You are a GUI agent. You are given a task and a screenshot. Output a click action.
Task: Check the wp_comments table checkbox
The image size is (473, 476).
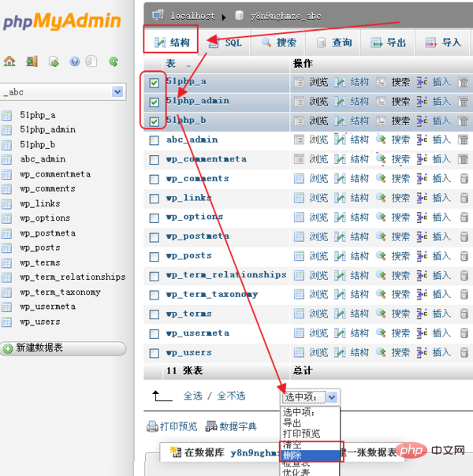tap(155, 179)
